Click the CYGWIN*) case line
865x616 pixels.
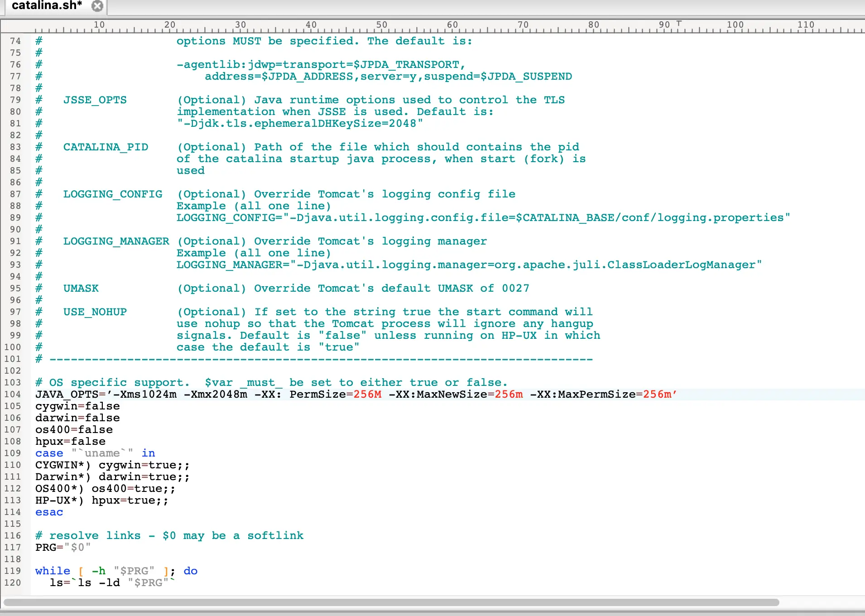pos(112,465)
